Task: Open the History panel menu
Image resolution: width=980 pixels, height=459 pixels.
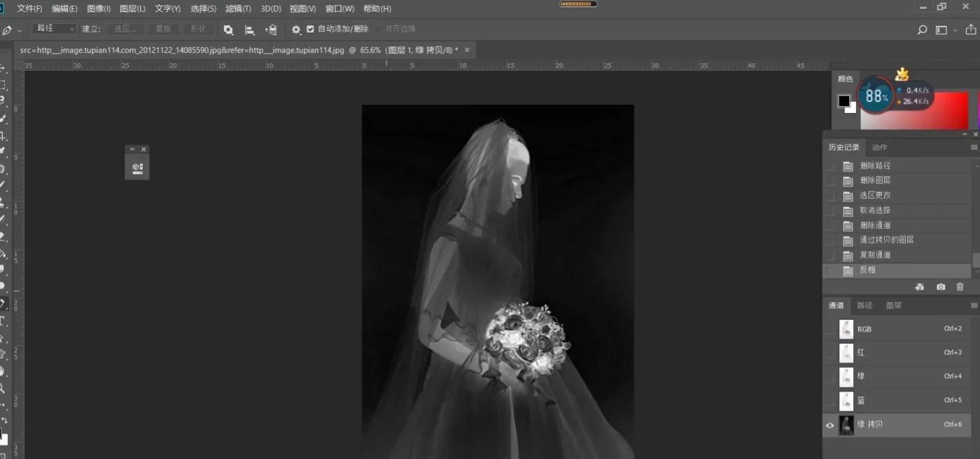Action: [x=975, y=146]
